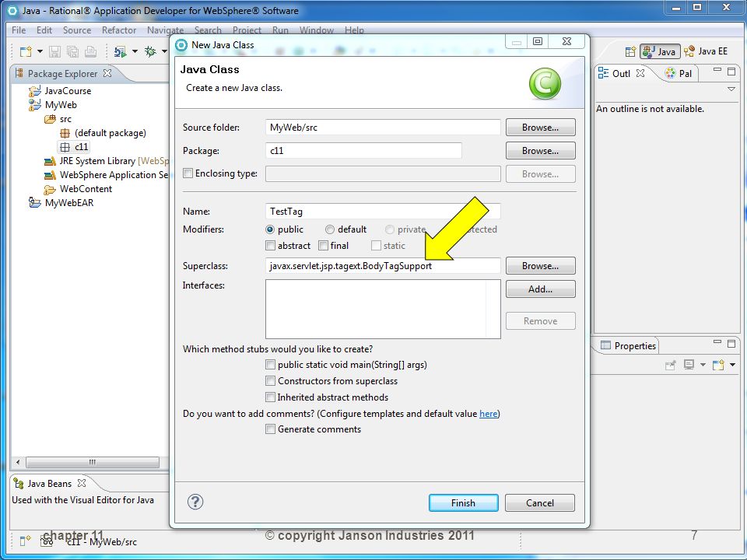Click Browse next to Superclass

point(540,266)
